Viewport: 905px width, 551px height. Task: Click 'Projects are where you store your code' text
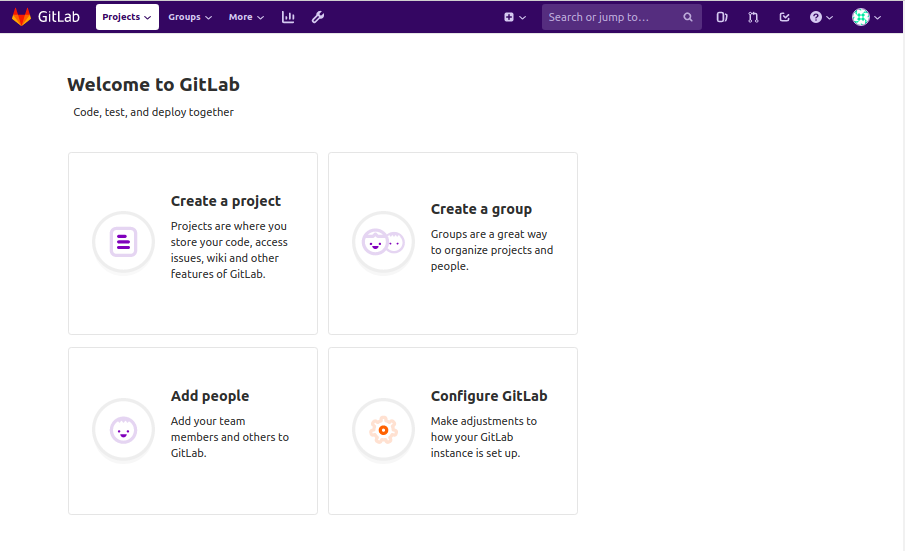pos(229,250)
